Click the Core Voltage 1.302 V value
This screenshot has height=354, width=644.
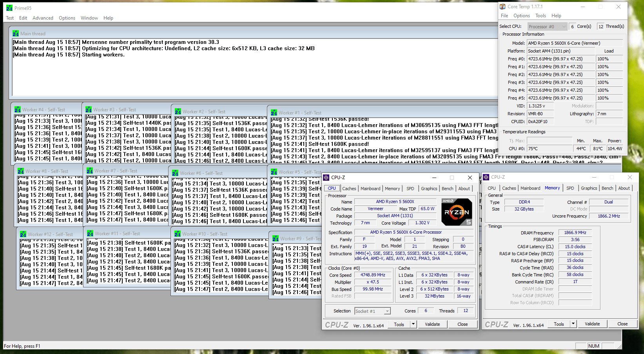coord(422,223)
